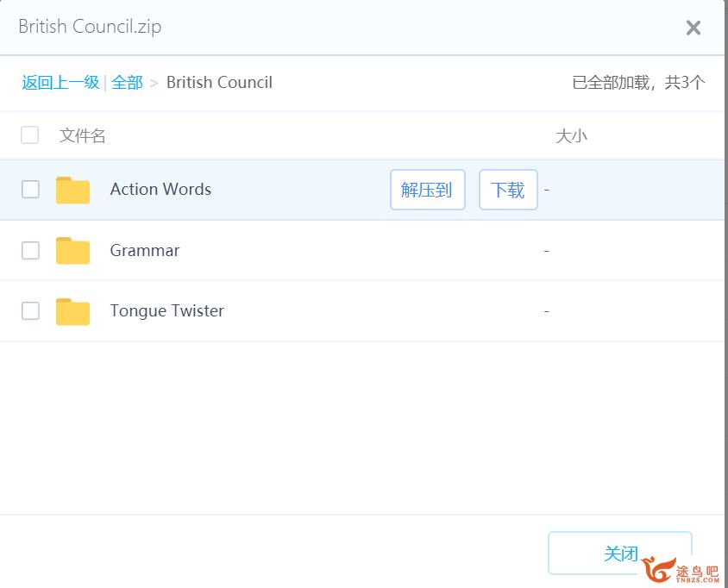The height and width of the screenshot is (588, 728).
Task: Click the 关闭 button
Action: tap(620, 553)
